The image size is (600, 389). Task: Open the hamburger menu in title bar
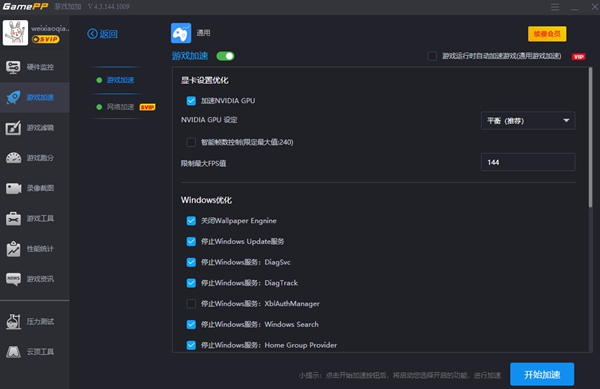pos(555,7)
